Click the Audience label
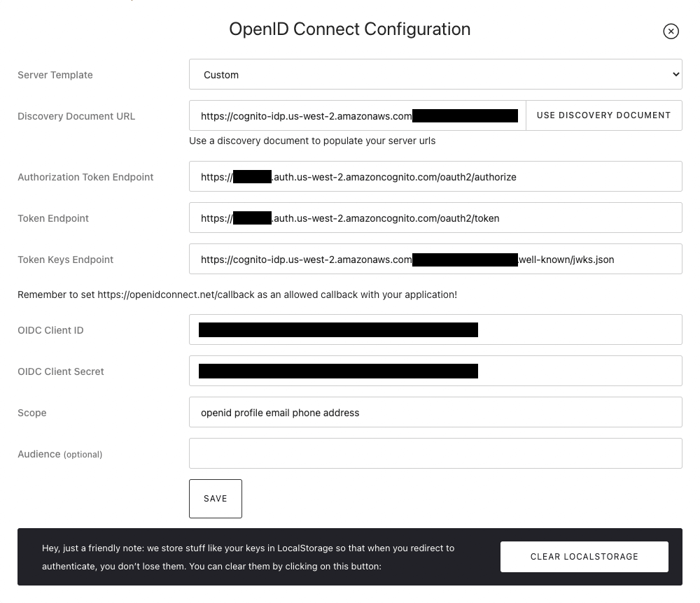700x603 pixels. pos(39,454)
